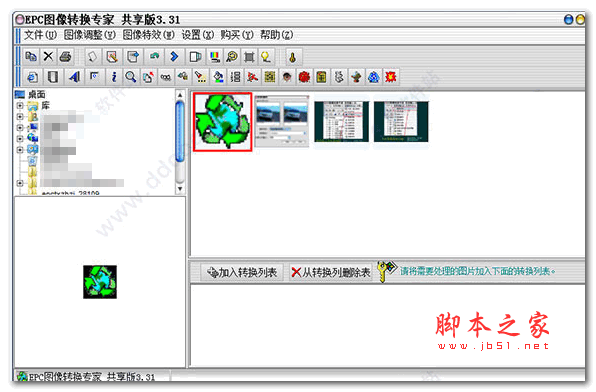Click the recycle image in preview pane
This screenshot has height=392, width=596.
click(100, 282)
